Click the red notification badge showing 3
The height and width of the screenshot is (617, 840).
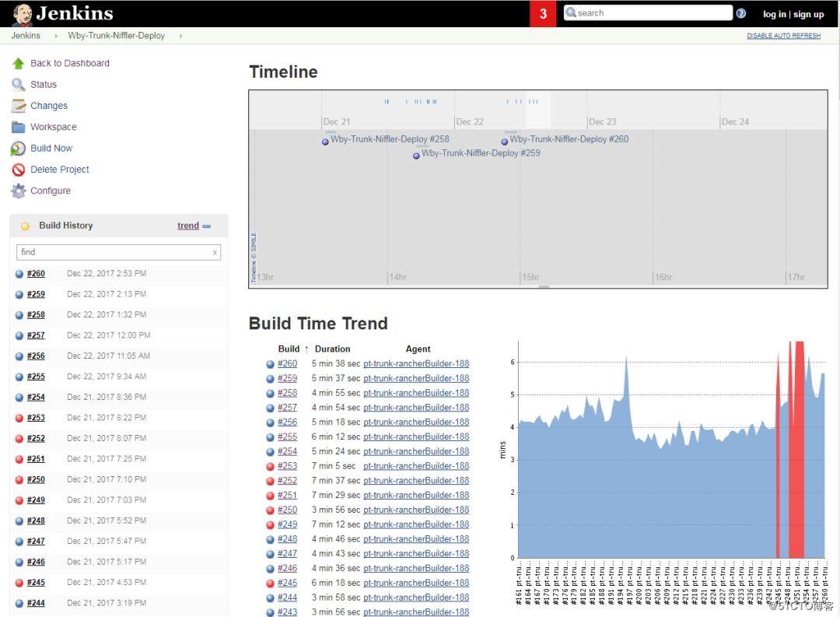[543, 13]
